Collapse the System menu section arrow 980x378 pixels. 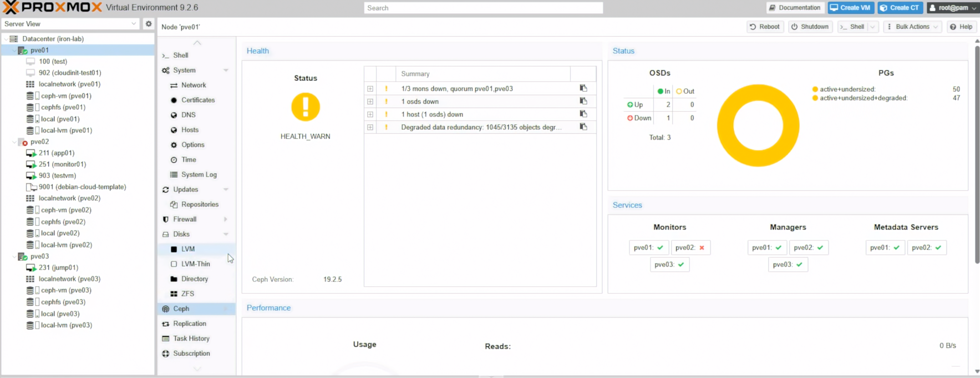click(x=226, y=70)
